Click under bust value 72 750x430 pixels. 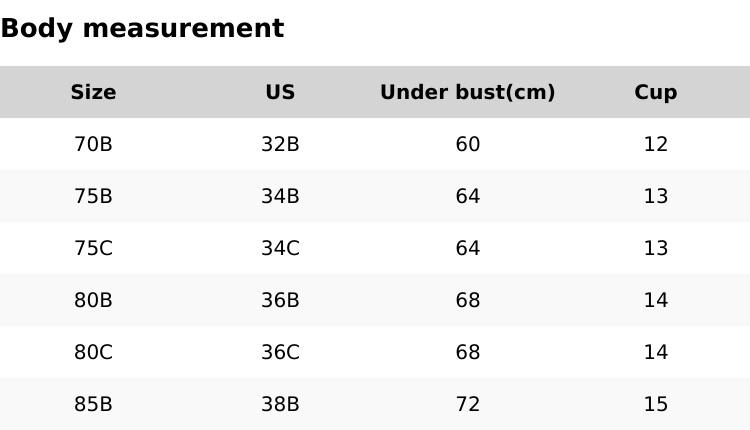pos(467,404)
